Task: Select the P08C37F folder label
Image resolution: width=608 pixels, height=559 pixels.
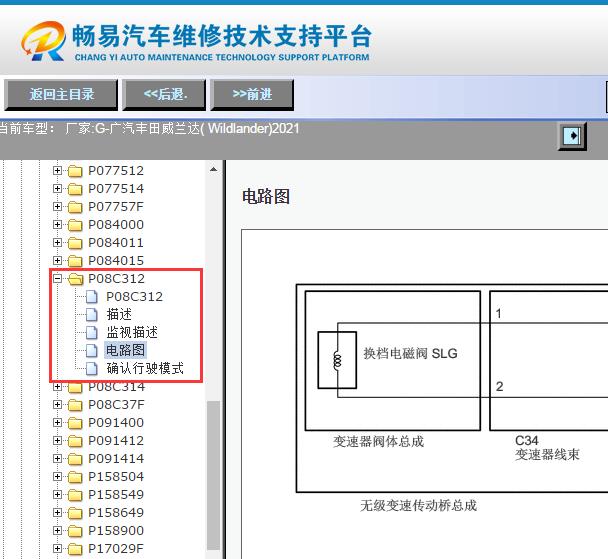Action: [116, 405]
